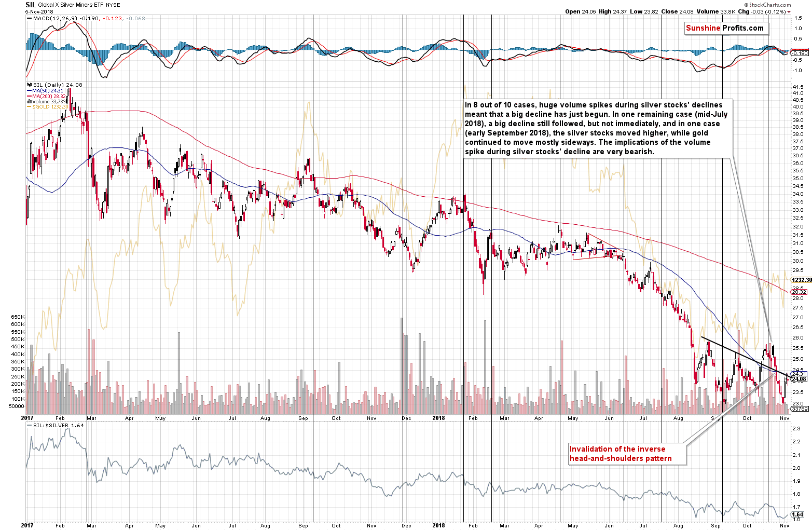Click the 'Invalidation of the inverse head-and-shoulders' note

click(626, 454)
